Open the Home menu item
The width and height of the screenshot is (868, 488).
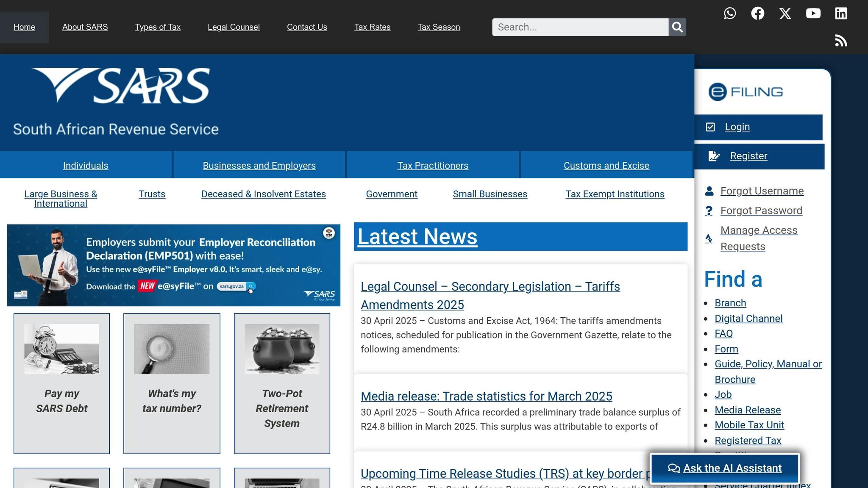(x=24, y=27)
